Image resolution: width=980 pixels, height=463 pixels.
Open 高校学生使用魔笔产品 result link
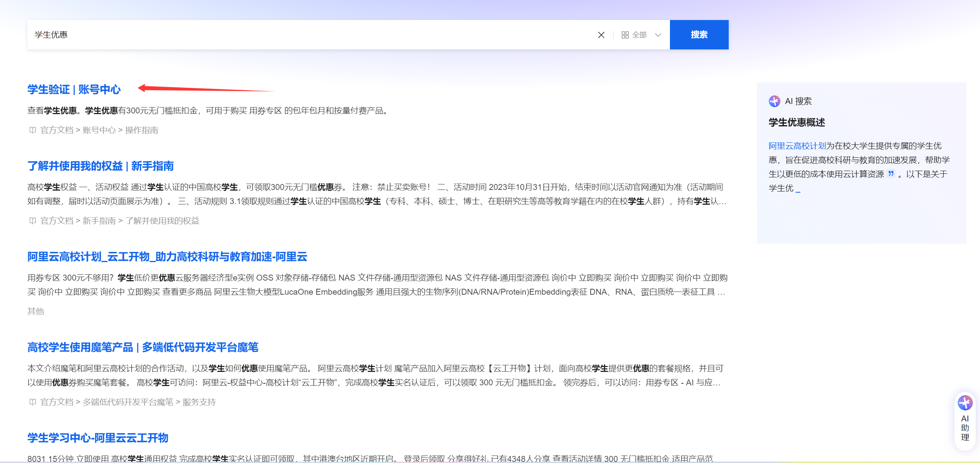pos(143,347)
